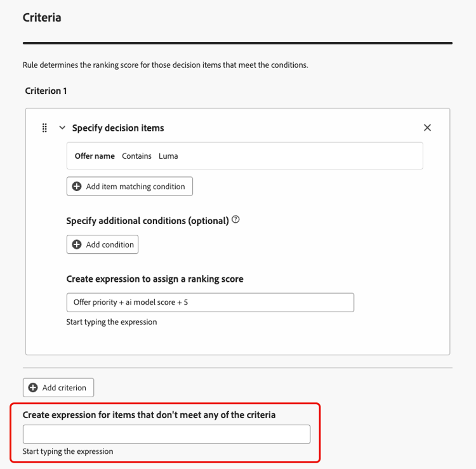The width and height of the screenshot is (476, 469).
Task: Select the Criterion 1 label
Action: 46,91
